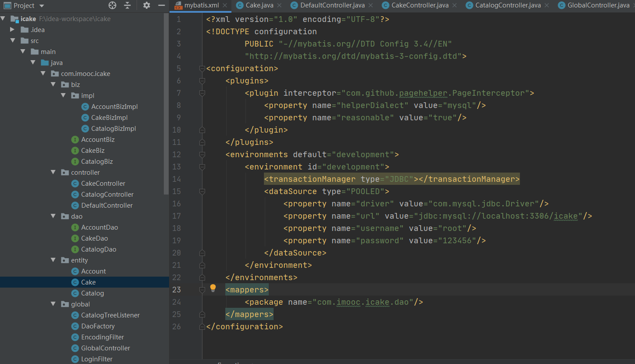Select the Catalog entity class icon
The width and height of the screenshot is (635, 364).
pos(75,293)
